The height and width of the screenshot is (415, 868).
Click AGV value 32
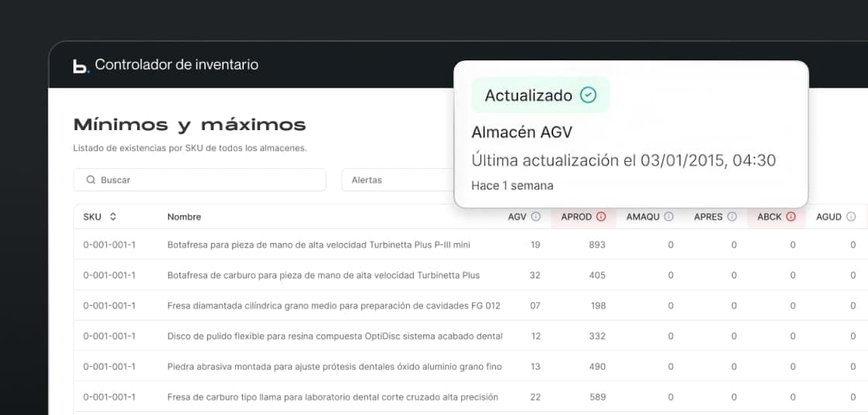point(535,275)
